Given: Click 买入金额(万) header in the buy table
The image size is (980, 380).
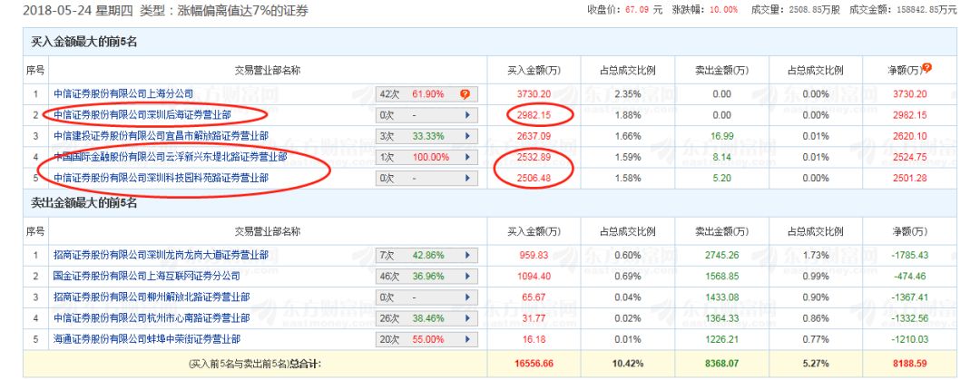Looking at the screenshot, I should click(x=534, y=70).
